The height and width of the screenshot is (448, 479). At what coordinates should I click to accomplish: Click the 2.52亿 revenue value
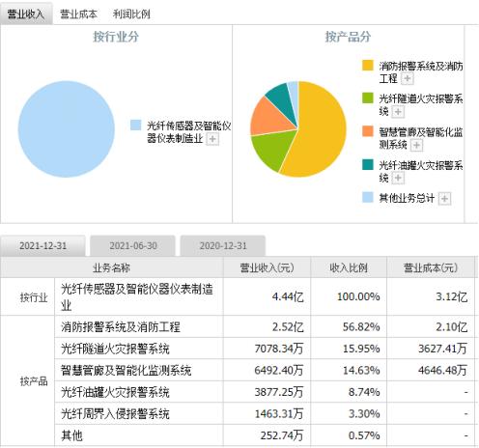click(288, 327)
